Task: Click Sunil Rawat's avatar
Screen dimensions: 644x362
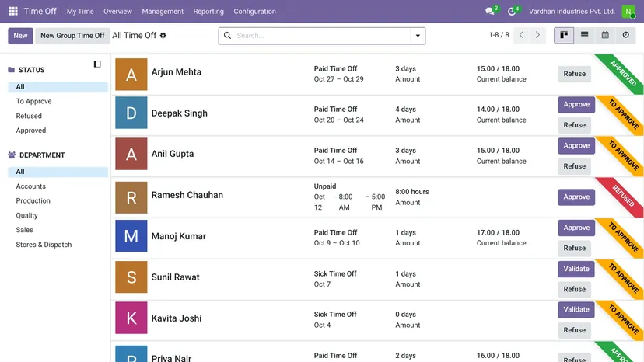Action: point(131,277)
